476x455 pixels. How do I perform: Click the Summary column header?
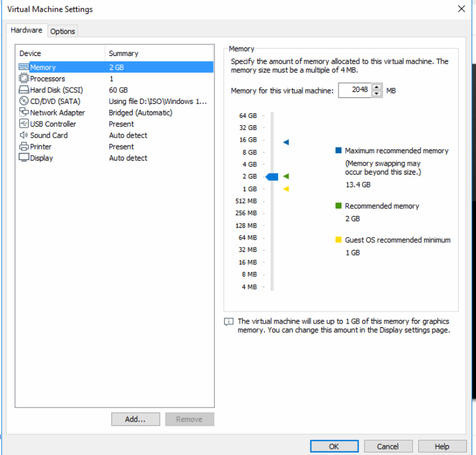[159, 53]
